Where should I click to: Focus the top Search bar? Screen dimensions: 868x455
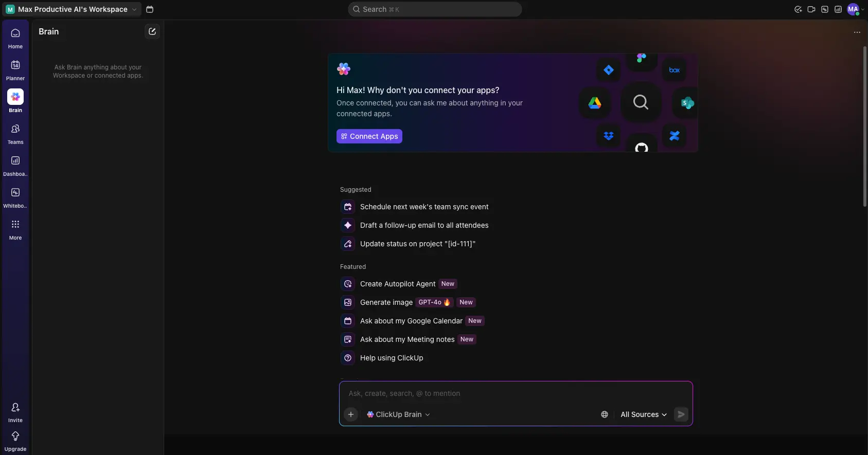pyautogui.click(x=435, y=9)
